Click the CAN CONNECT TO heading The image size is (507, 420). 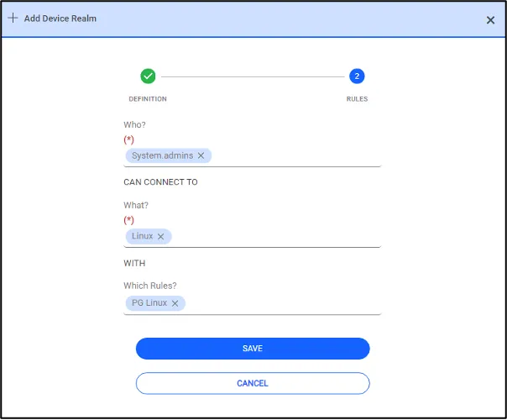160,182
